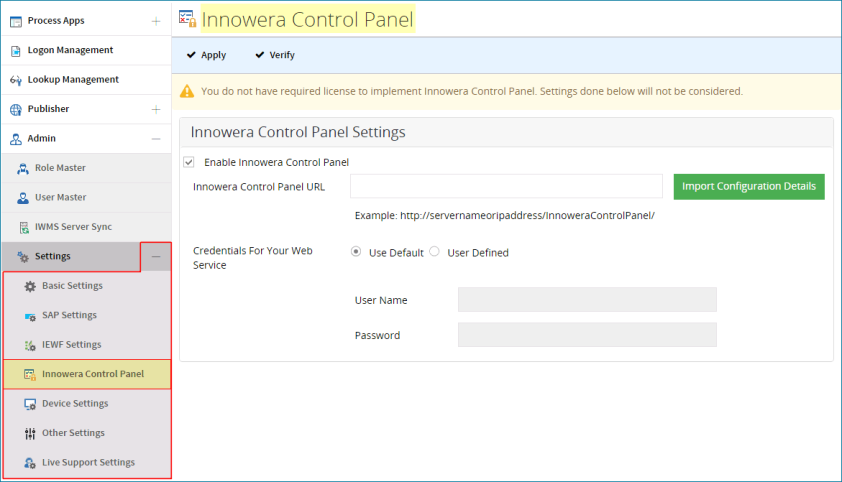Click the Verify checkmark icon

(260, 55)
